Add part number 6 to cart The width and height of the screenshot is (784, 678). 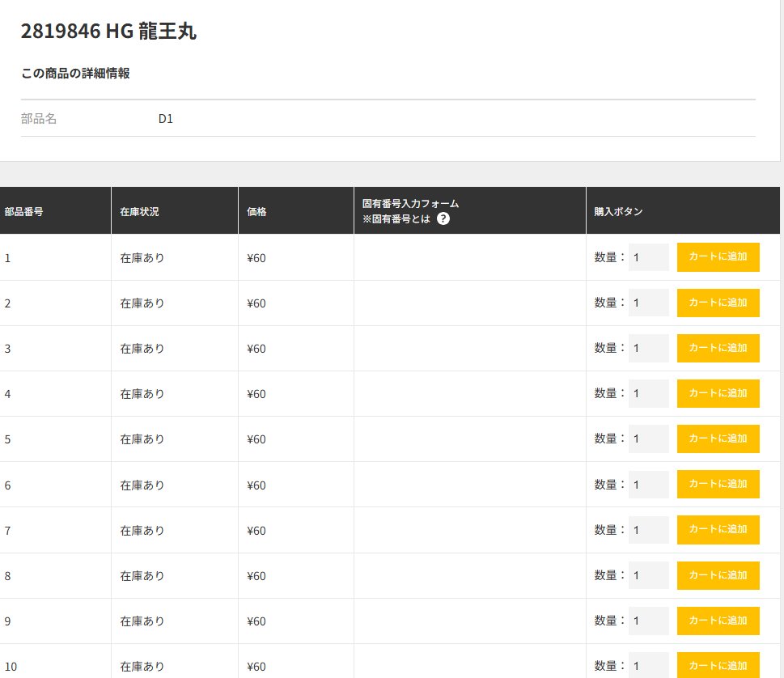tap(718, 484)
